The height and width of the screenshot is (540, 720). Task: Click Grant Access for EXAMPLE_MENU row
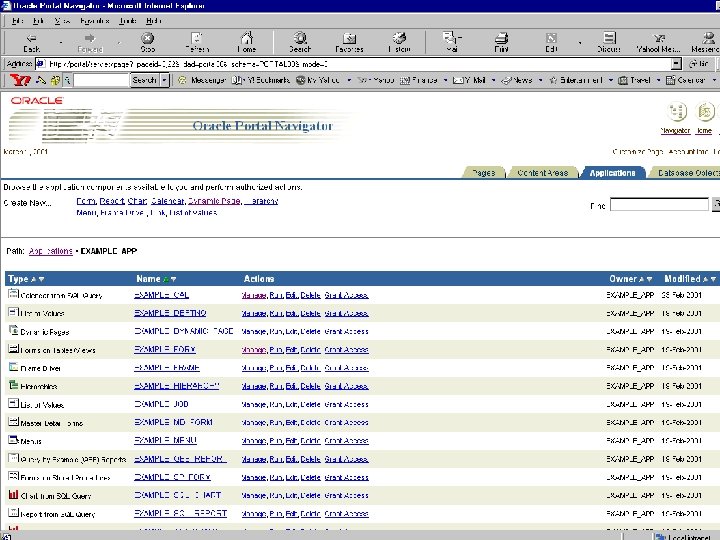[x=346, y=441]
